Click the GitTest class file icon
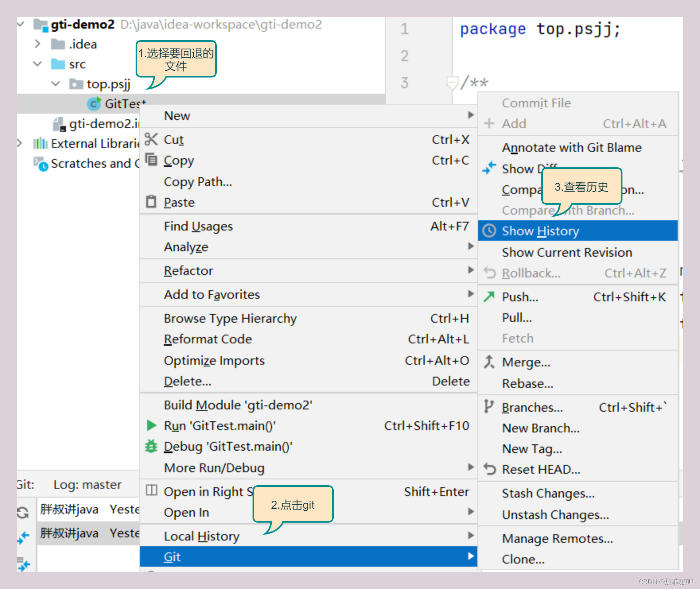This screenshot has height=589, width=700. pyautogui.click(x=94, y=104)
